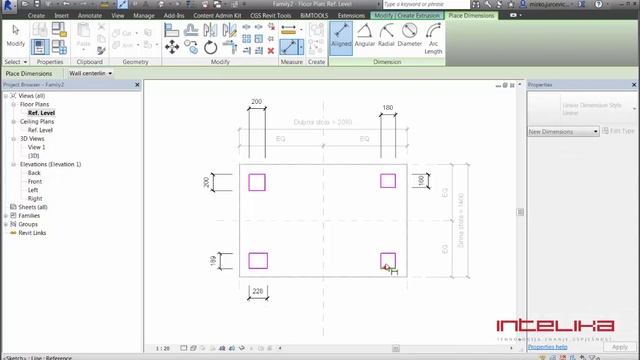
Task: Activate the Move tool
Action: (x=172, y=47)
